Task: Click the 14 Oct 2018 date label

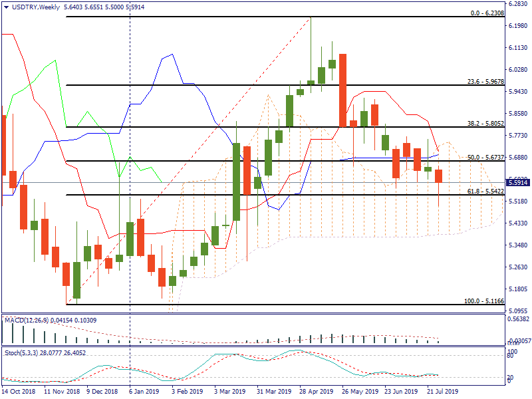Action: pyautogui.click(x=19, y=392)
